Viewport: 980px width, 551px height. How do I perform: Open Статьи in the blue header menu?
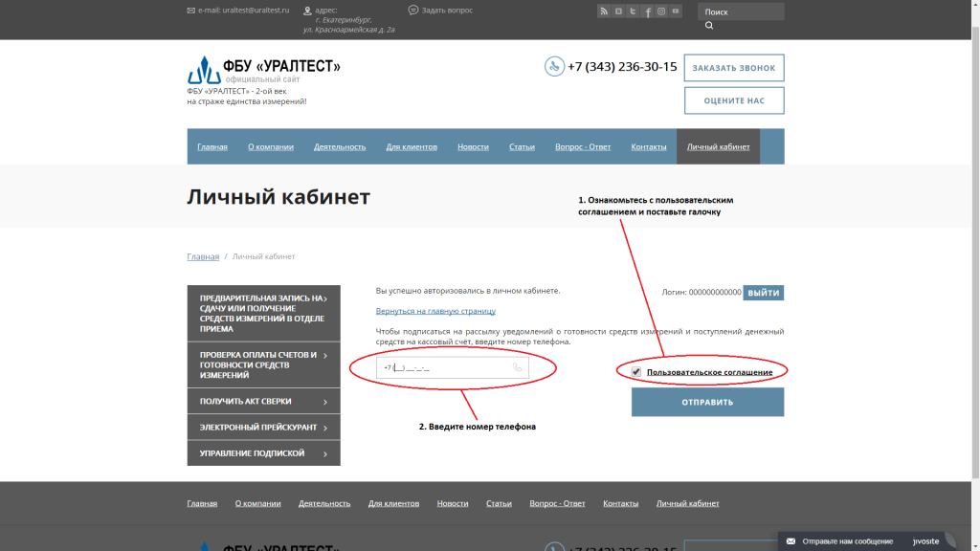tap(522, 146)
